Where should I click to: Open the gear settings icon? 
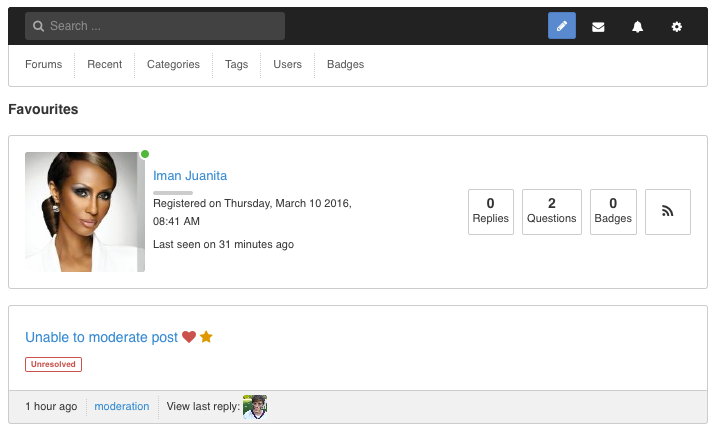coord(677,27)
